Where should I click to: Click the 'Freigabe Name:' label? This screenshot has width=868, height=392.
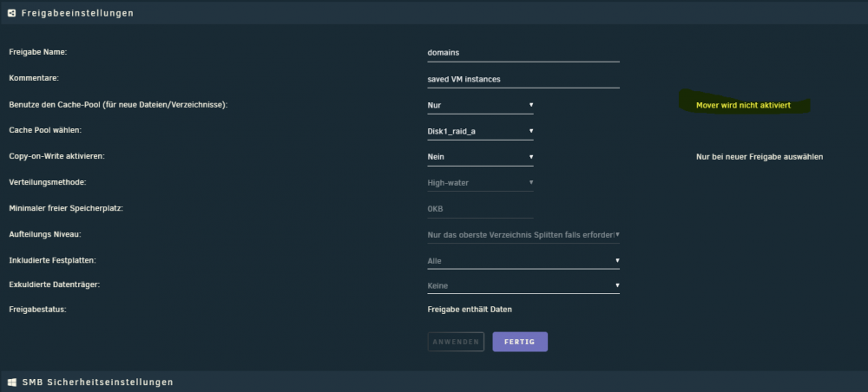coord(37,52)
